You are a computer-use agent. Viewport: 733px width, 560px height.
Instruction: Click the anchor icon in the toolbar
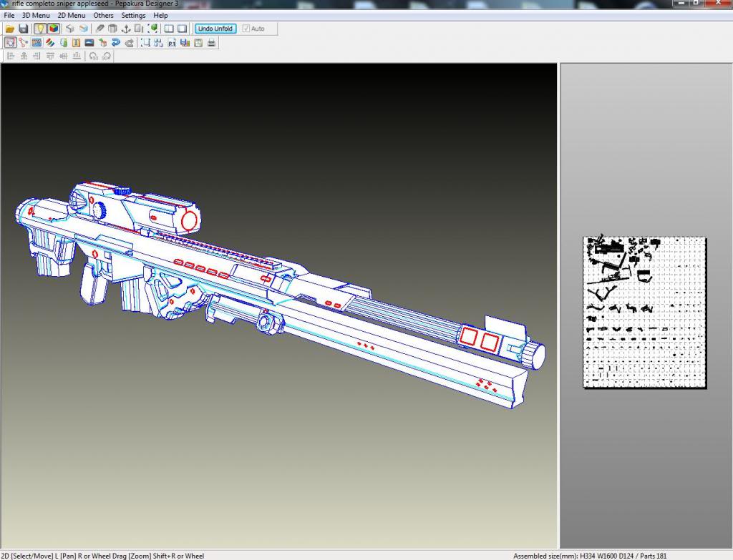[126, 29]
